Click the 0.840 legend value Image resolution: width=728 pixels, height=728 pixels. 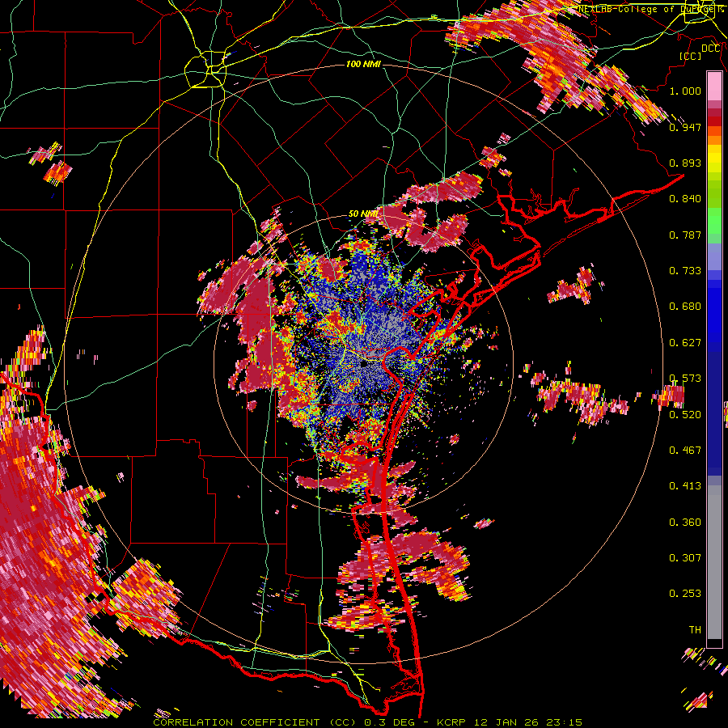pos(685,199)
